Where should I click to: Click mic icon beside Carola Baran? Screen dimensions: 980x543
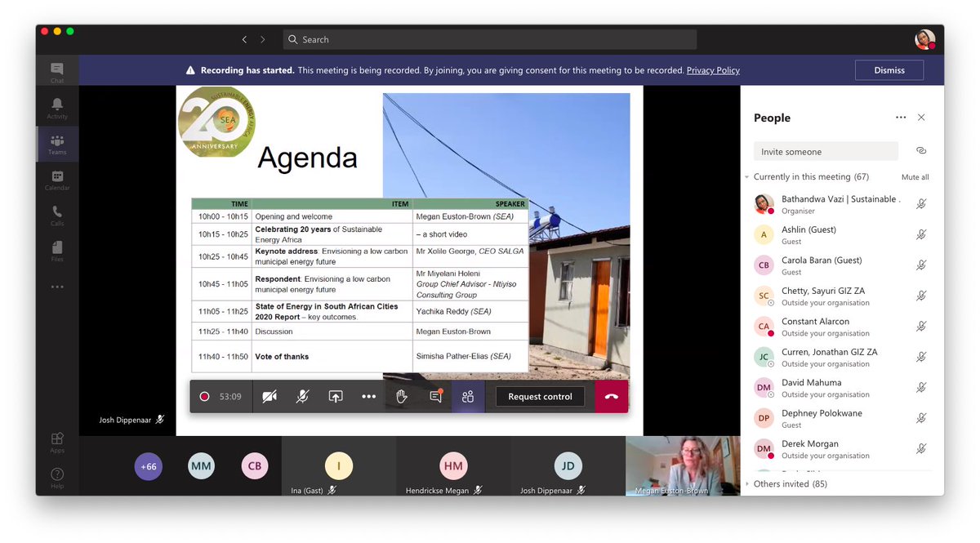(x=921, y=265)
